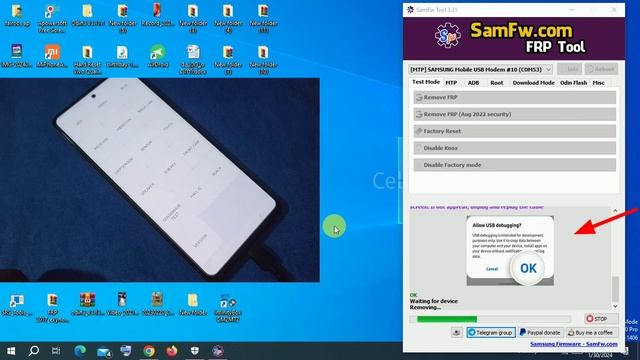Open the IMG-2024 image file icon

[x=17, y=56]
